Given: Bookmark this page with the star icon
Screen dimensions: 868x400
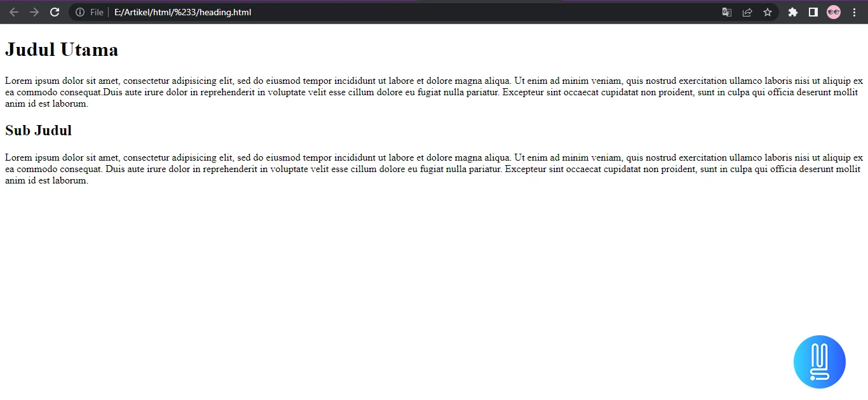Looking at the screenshot, I should point(768,12).
